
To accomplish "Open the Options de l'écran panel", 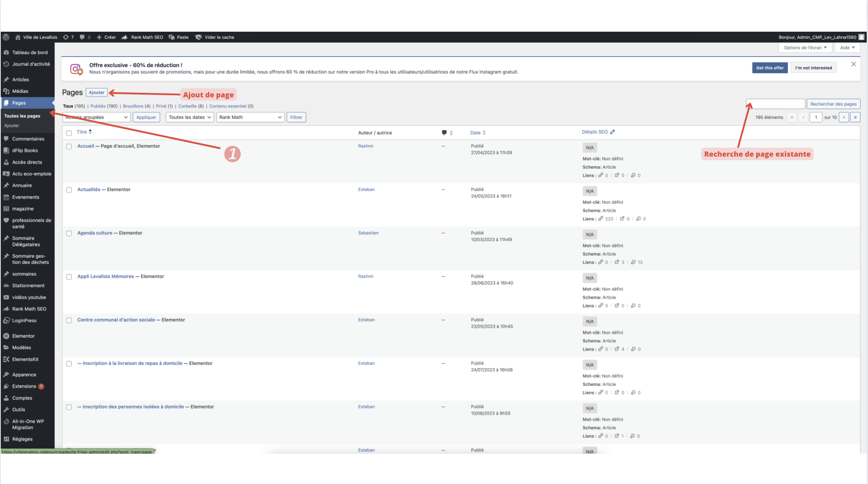I will coord(805,48).
